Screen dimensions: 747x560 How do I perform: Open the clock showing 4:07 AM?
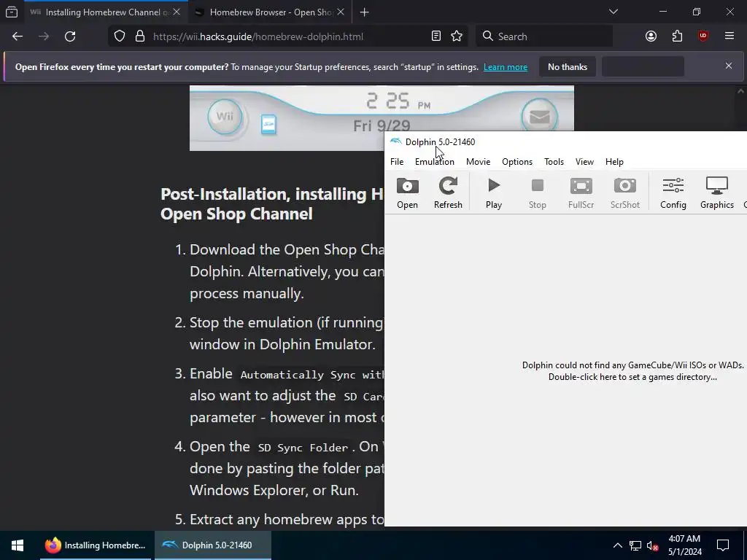[x=684, y=545]
